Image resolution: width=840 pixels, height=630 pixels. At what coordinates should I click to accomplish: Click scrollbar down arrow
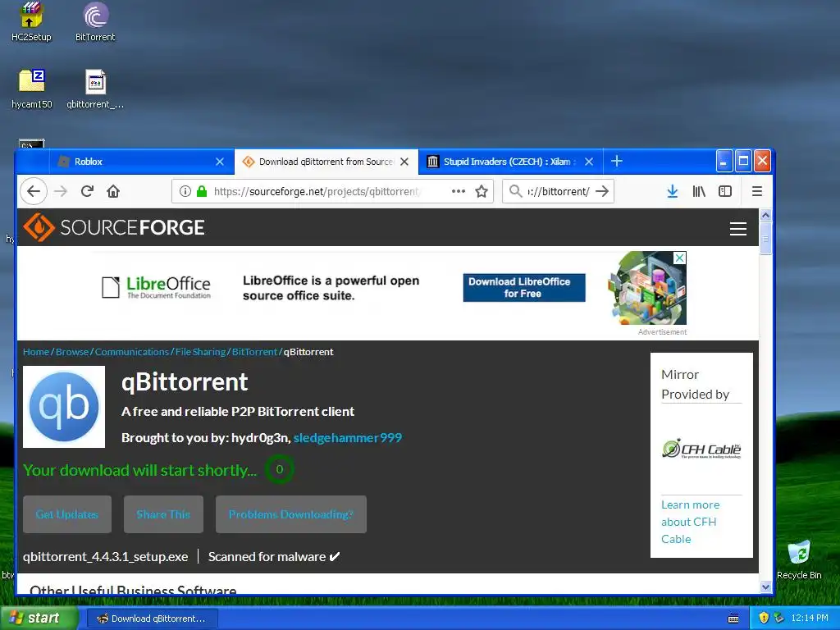coord(765,587)
